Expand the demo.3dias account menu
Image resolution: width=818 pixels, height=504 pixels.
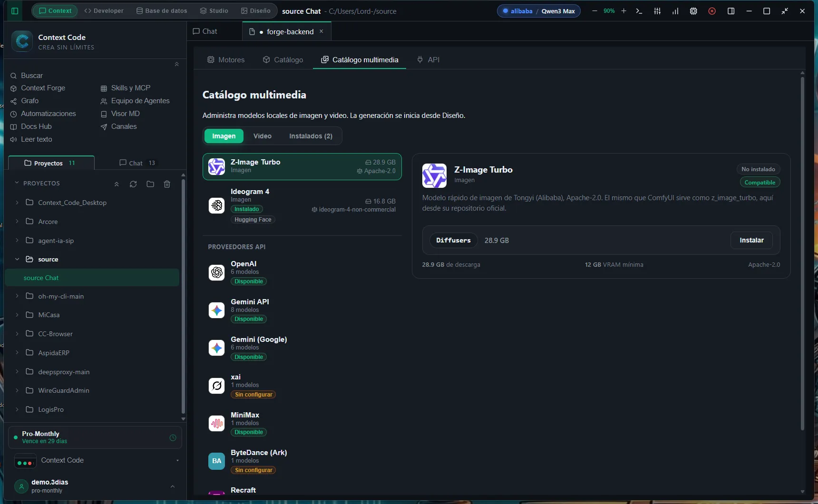click(x=172, y=486)
